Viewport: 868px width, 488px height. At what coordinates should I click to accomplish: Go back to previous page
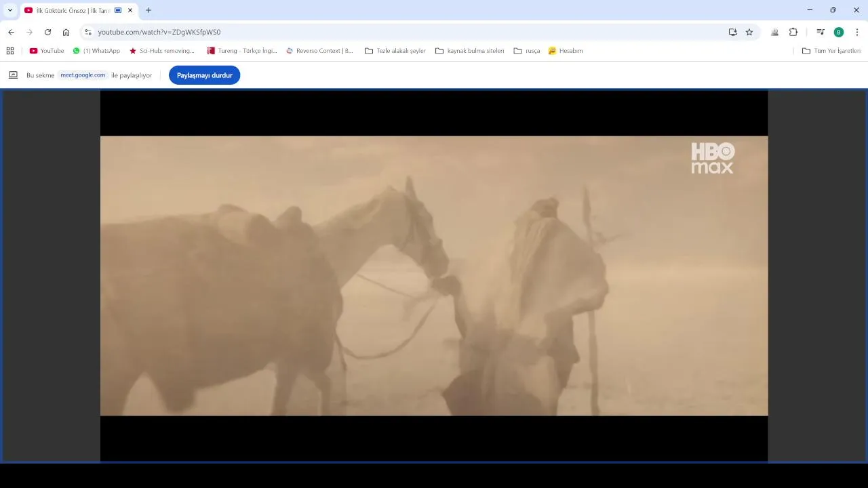pos(11,32)
